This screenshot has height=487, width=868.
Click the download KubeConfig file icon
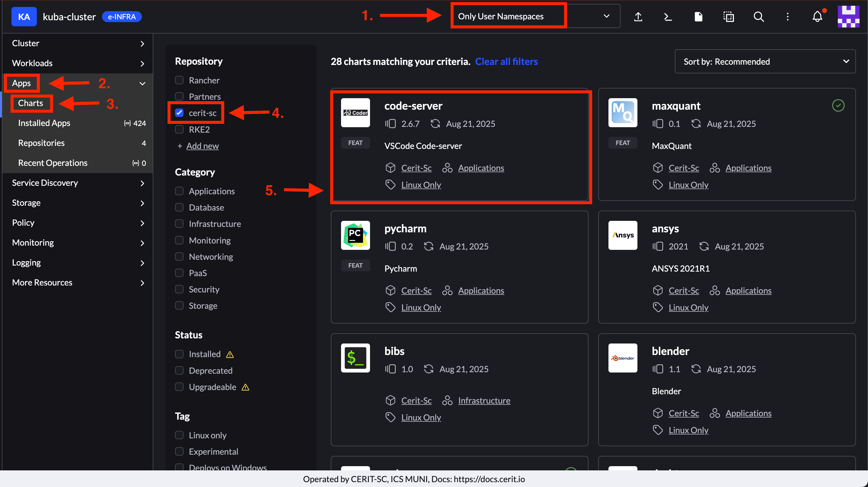698,17
